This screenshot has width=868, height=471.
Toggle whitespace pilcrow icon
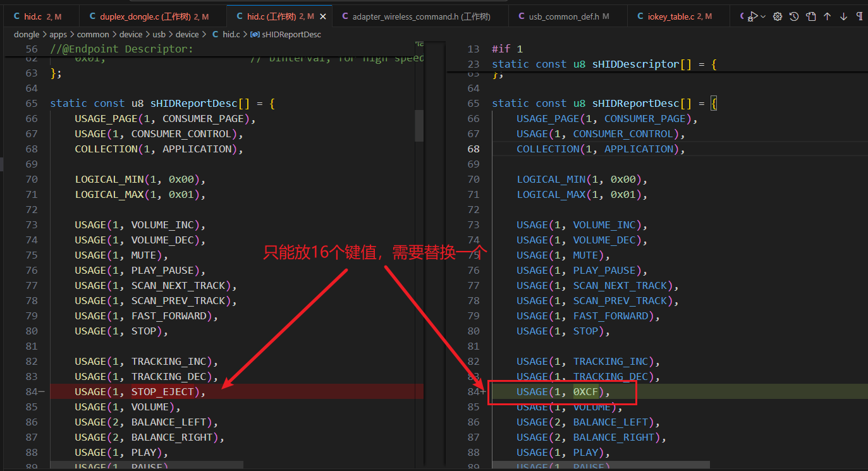860,16
